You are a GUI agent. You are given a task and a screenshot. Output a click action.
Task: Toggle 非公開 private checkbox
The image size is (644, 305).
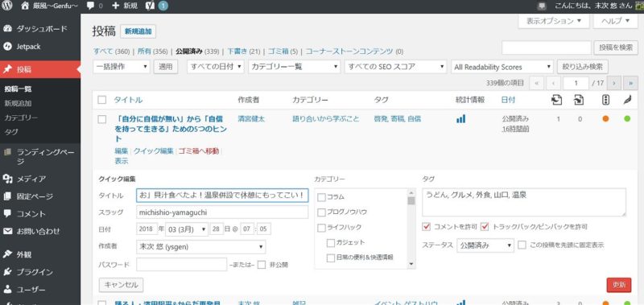pos(262,265)
